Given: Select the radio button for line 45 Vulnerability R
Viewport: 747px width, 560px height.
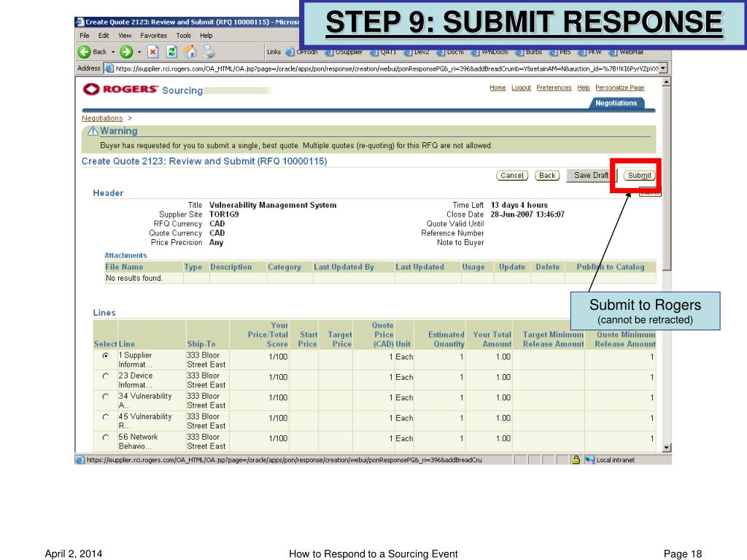Looking at the screenshot, I should pos(106,417).
